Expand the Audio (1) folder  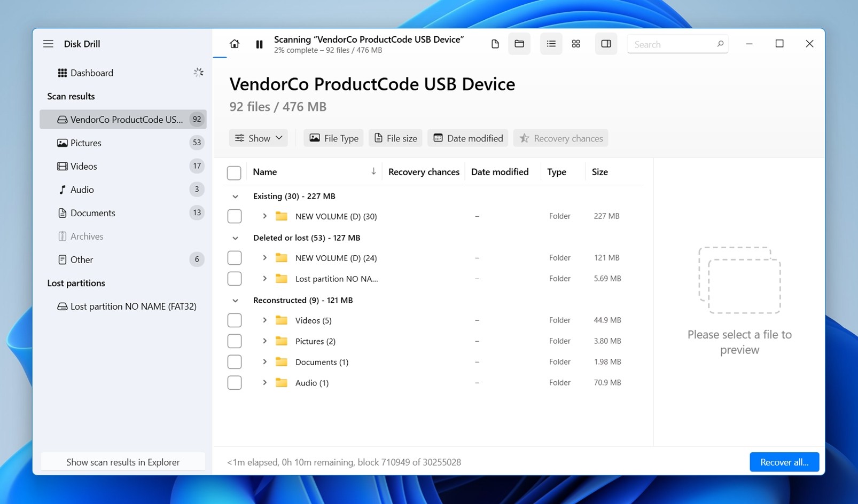tap(264, 383)
